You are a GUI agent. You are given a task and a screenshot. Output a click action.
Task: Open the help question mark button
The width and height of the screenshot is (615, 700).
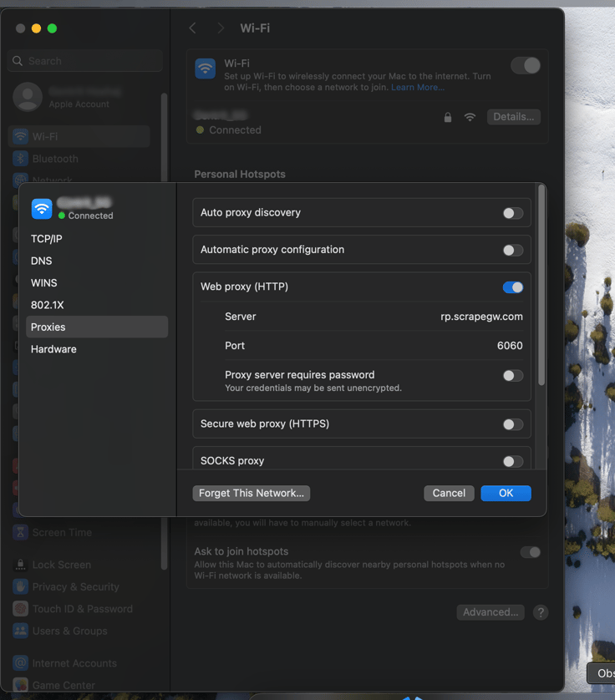[541, 612]
